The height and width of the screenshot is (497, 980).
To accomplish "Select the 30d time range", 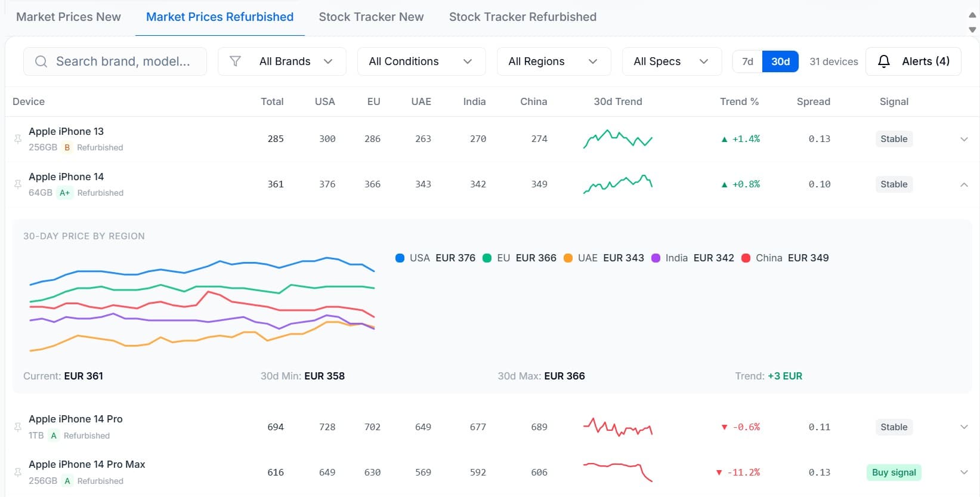I will click(780, 61).
